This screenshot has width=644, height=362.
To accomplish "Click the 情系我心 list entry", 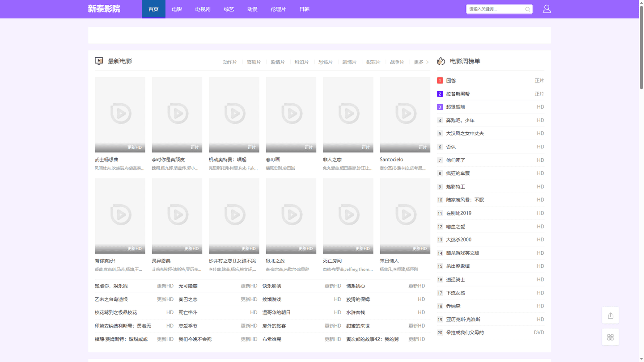I will click(x=356, y=286).
